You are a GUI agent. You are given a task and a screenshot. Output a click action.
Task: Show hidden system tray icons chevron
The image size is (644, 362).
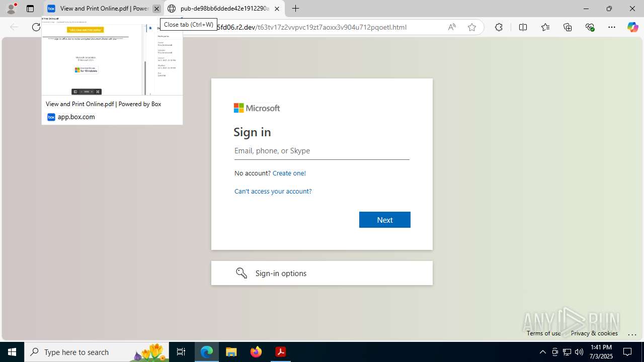point(542,352)
